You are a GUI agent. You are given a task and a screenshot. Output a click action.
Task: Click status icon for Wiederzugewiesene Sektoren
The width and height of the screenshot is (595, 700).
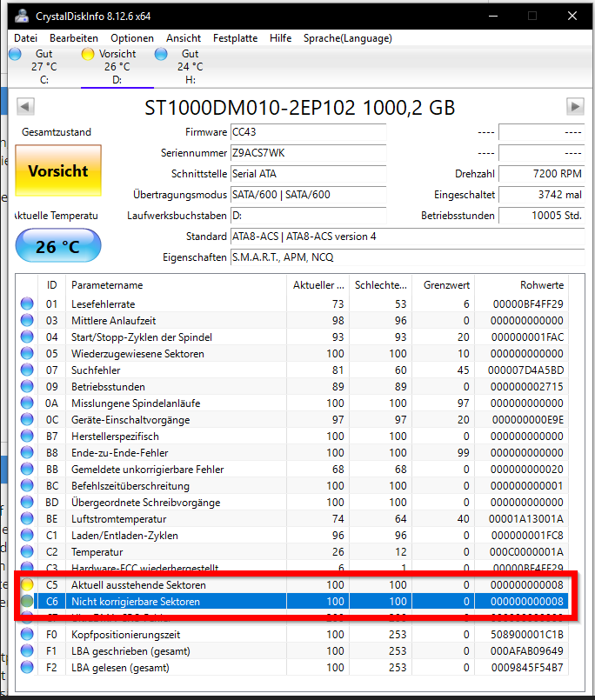click(x=27, y=353)
